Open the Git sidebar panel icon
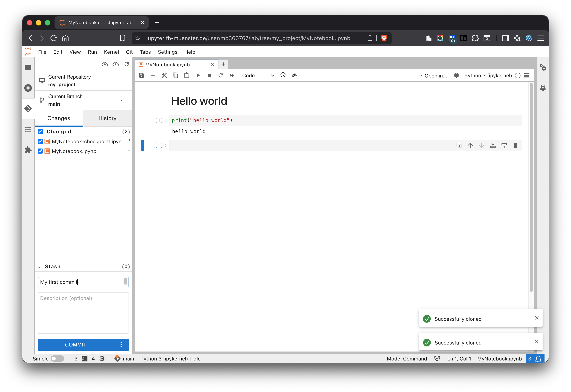571x392 pixels. [x=28, y=109]
